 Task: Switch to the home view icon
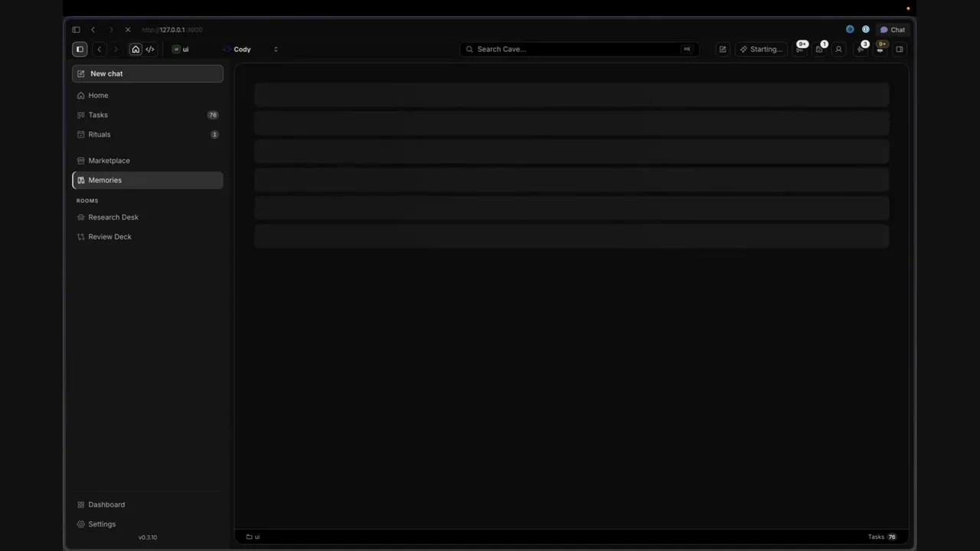[x=136, y=49]
